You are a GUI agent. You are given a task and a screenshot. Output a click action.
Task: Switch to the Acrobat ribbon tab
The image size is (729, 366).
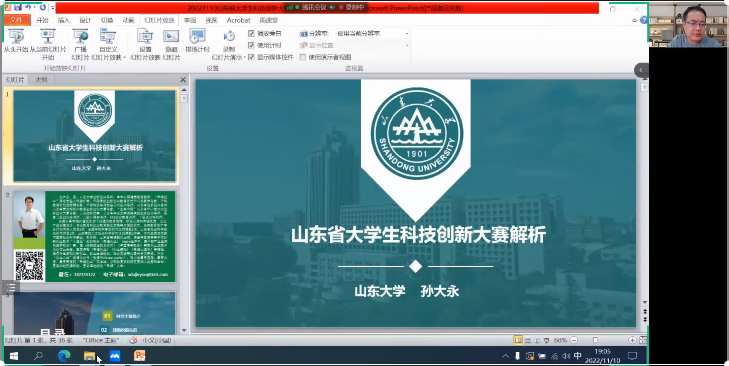(x=239, y=20)
